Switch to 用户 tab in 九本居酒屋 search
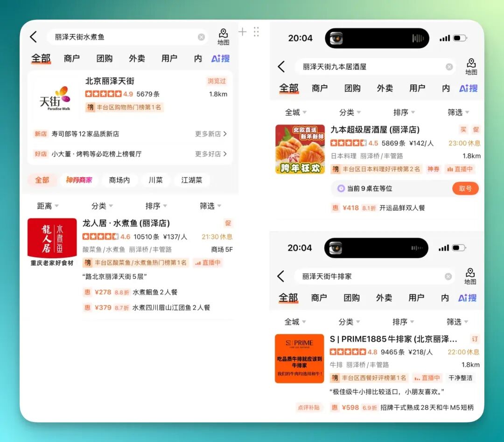The width and height of the screenshot is (504, 442). pyautogui.click(x=417, y=88)
